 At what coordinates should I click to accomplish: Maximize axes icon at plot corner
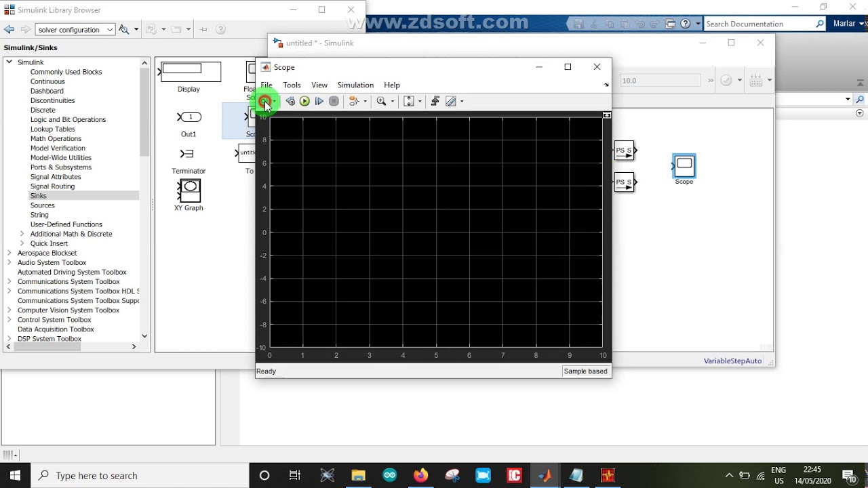[607, 115]
